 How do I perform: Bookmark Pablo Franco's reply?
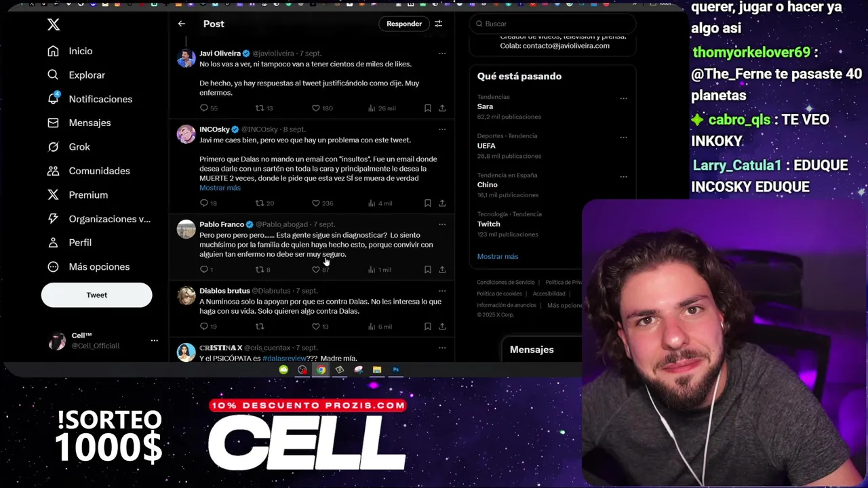[x=427, y=269]
